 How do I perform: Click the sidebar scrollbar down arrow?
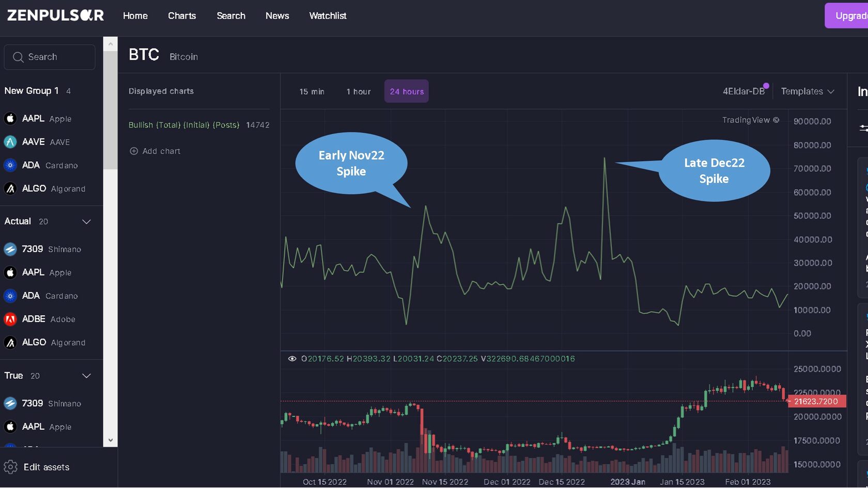coord(110,440)
